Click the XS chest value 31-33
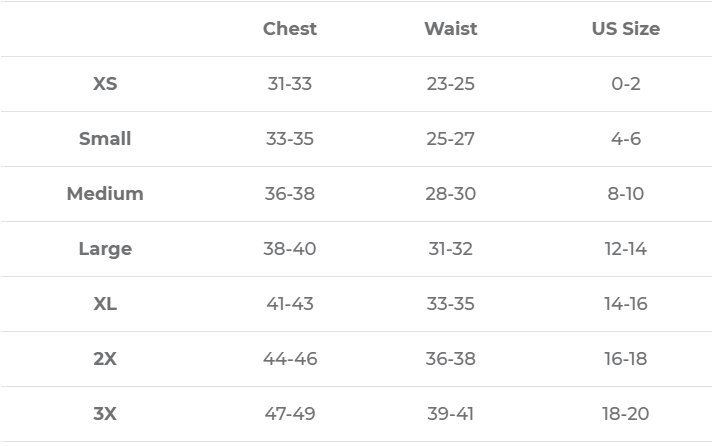Screen dimensions: 712x446 click(290, 84)
